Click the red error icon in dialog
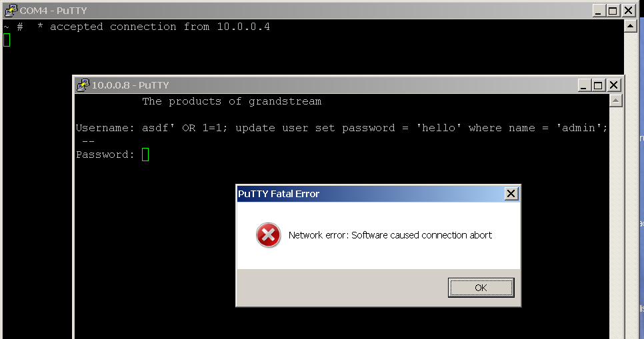The width and height of the screenshot is (644, 339). [x=268, y=235]
